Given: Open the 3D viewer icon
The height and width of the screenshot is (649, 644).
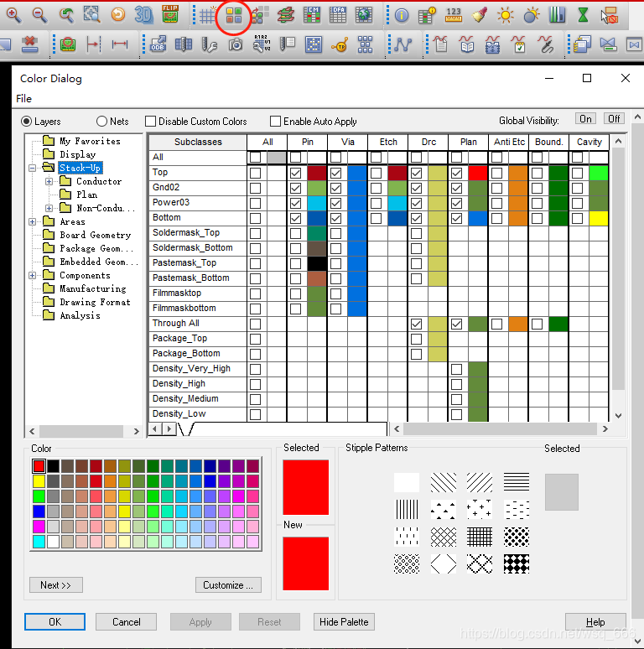Looking at the screenshot, I should [143, 15].
